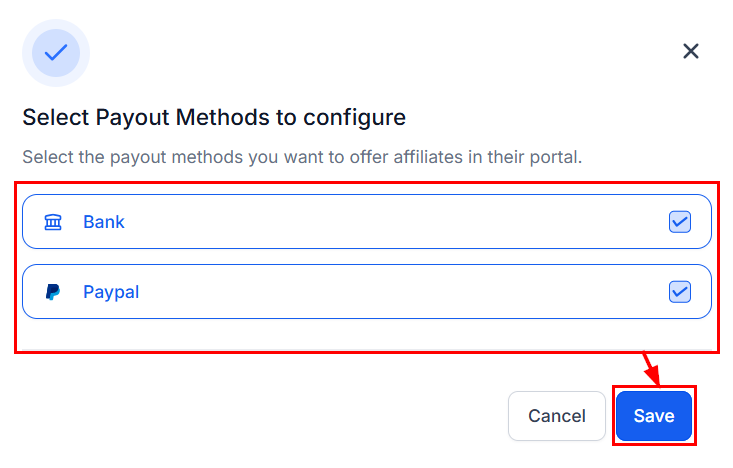This screenshot has height=468, width=733.
Task: Click the word "portal" in the description
Action: (x=550, y=157)
